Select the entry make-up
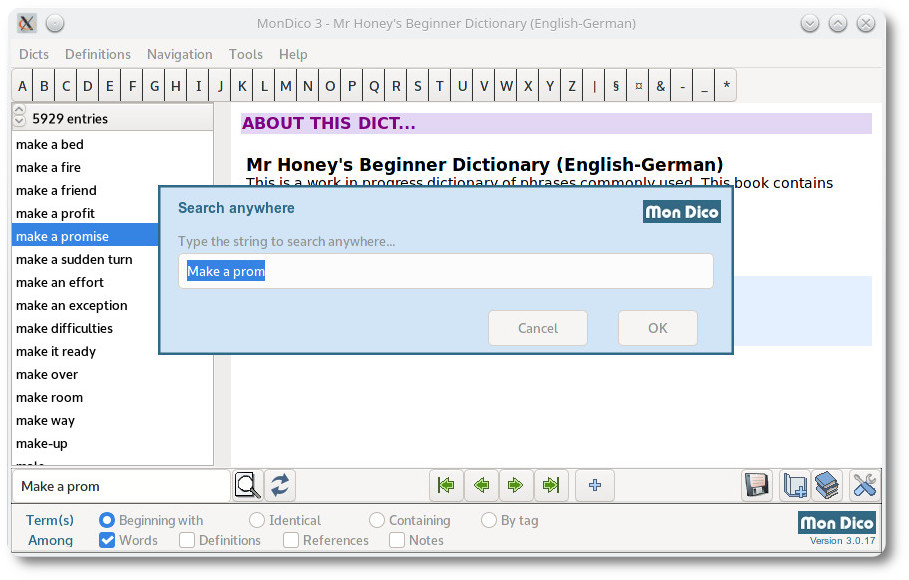Screen dimensions: 909x580 [x=112, y=444]
